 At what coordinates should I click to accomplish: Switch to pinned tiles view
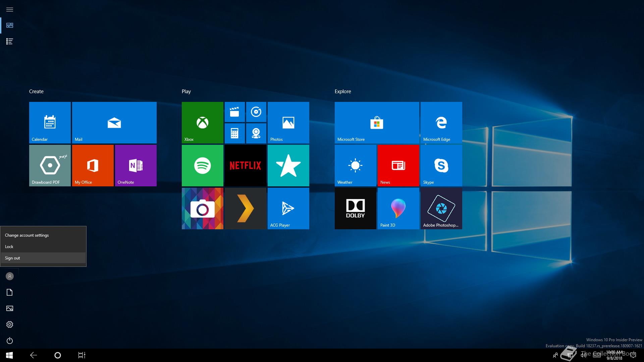coord(10,25)
